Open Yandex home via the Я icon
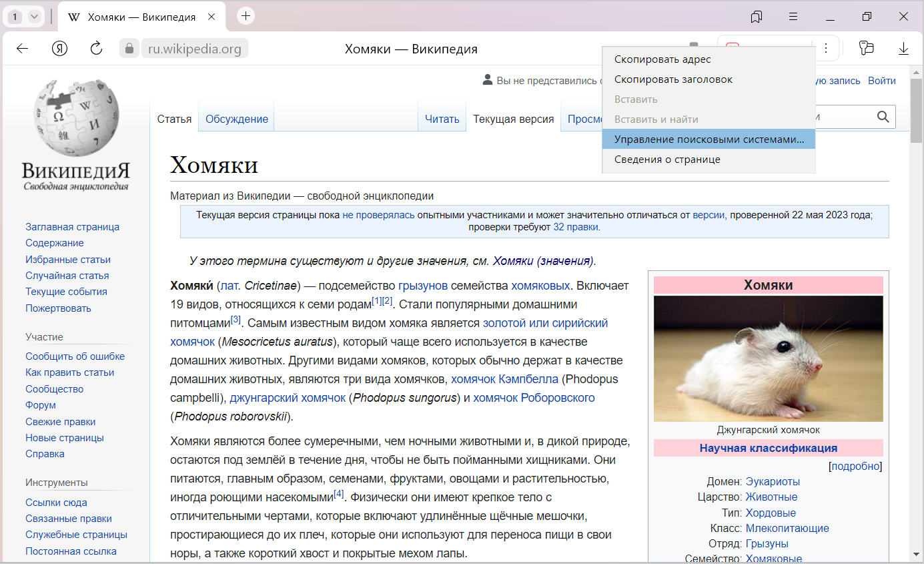Image resolution: width=924 pixels, height=564 pixels. click(x=60, y=48)
